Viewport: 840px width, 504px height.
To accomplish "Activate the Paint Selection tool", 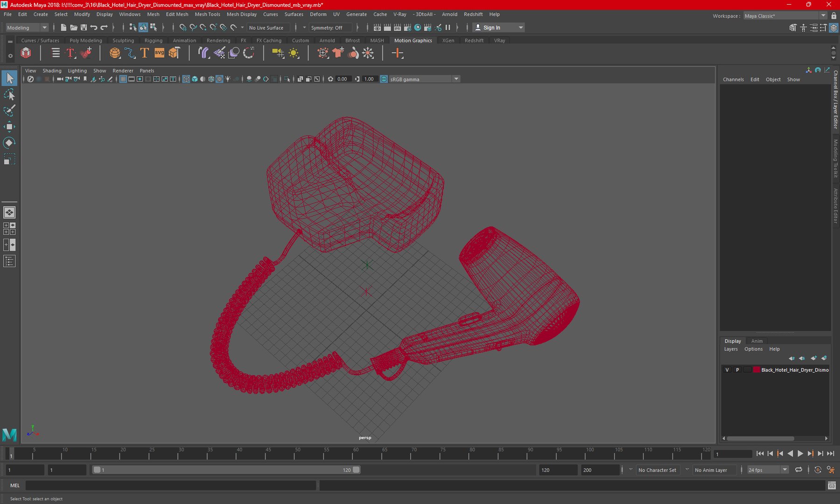I will tap(9, 111).
